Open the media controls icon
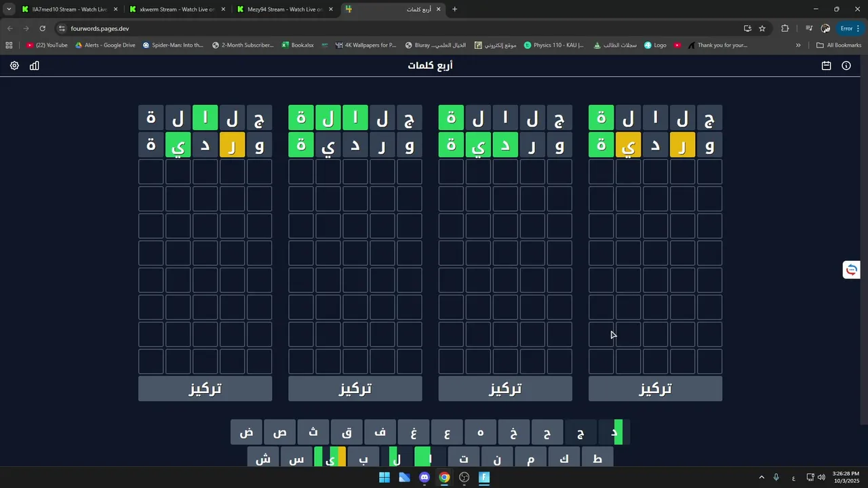This screenshot has height=488, width=868. coord(809,28)
